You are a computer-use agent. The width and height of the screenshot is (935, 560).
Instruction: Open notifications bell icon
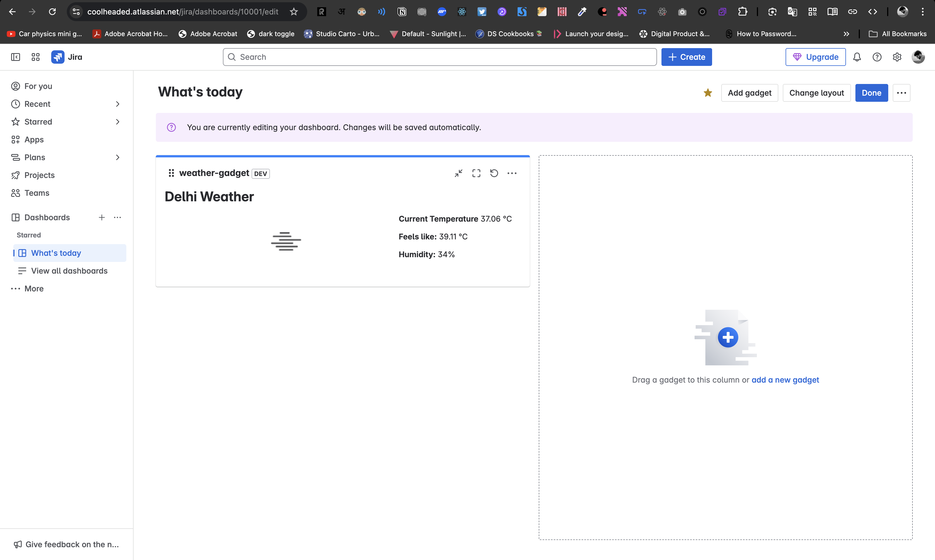tap(857, 57)
